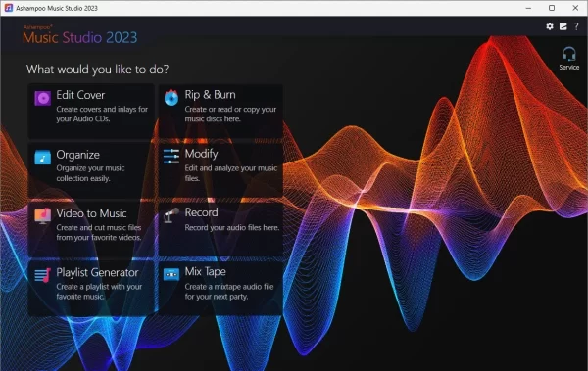Click the help question mark icon
Image resolution: width=588 pixels, height=371 pixels.
[x=576, y=26]
